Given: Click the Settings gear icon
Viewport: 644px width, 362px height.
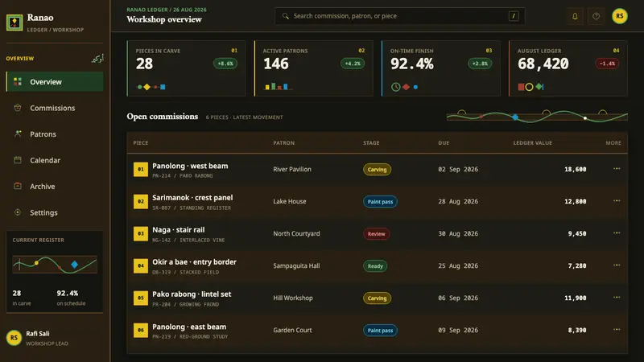Looking at the screenshot, I should 18,212.
